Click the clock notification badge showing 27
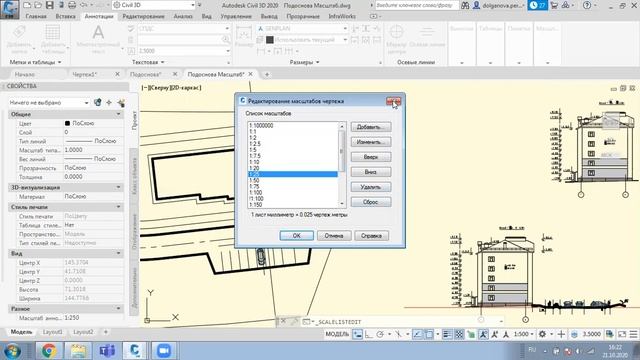 [537, 5]
